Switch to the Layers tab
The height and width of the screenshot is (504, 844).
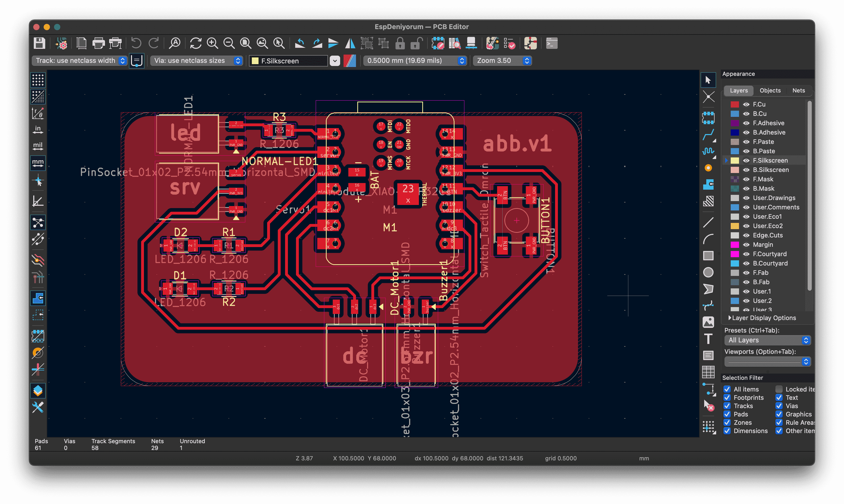pyautogui.click(x=739, y=91)
